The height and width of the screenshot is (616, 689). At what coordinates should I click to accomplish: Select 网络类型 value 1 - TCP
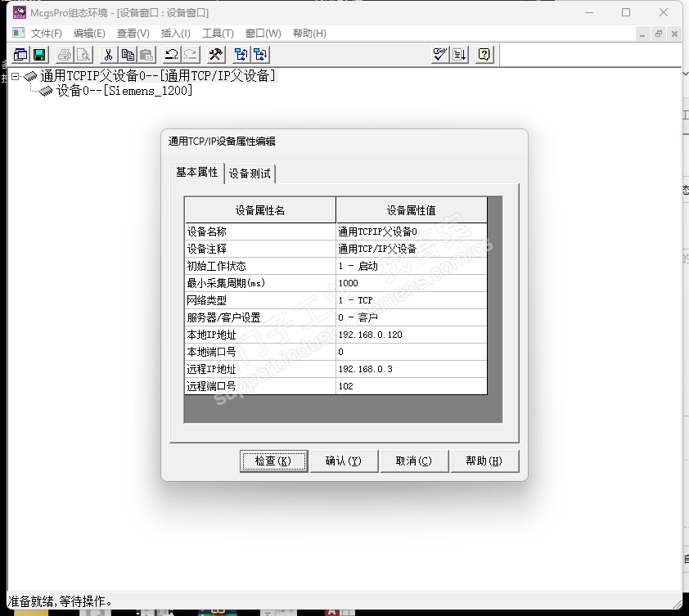pos(412,300)
